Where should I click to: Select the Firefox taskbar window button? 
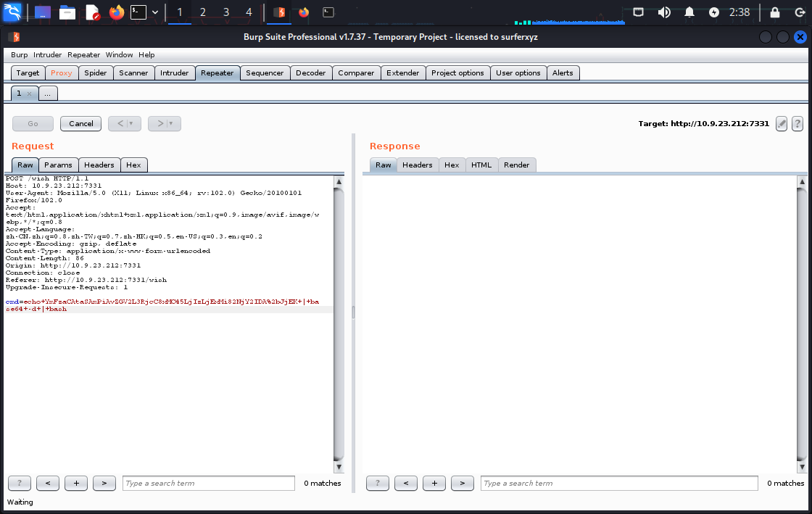(304, 12)
